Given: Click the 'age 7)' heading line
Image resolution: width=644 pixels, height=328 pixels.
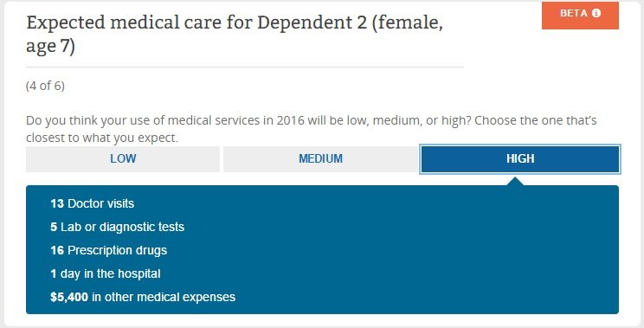Looking at the screenshot, I should (x=50, y=46).
